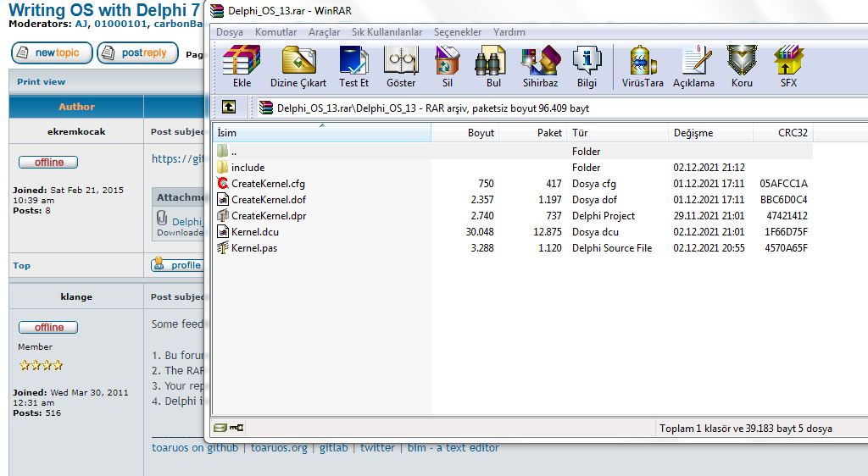Click the Kernel.dcu file icon
This screenshot has height=476, width=868.
click(223, 231)
